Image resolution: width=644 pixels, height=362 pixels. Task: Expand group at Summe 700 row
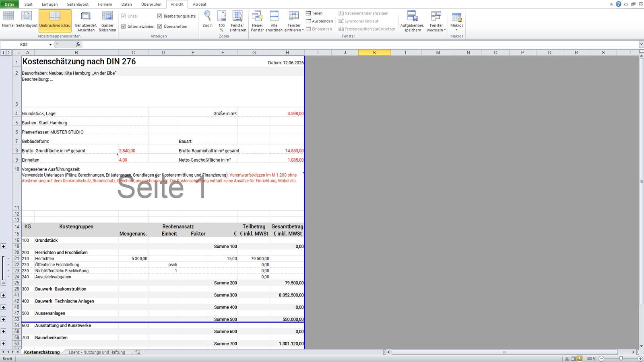coord(3,343)
